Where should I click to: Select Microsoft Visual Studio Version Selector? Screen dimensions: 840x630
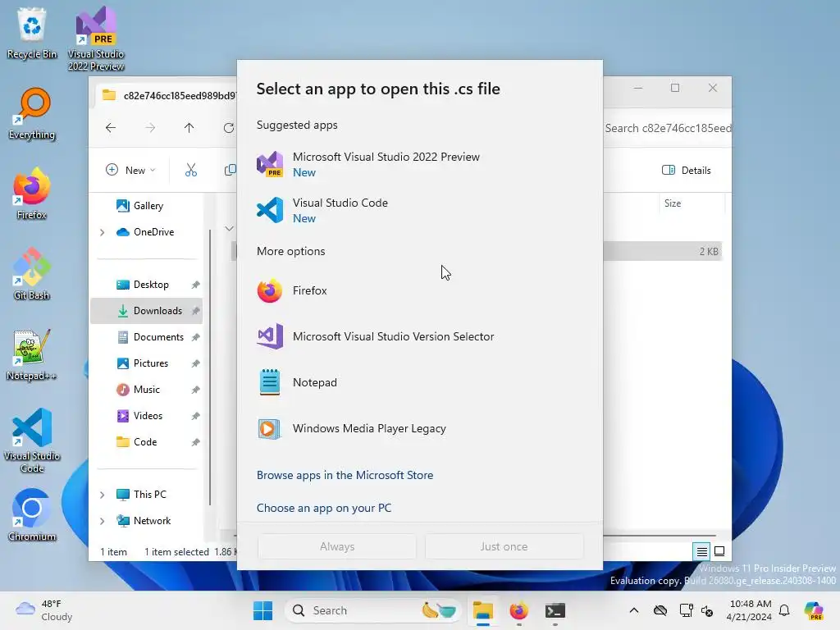(x=419, y=336)
